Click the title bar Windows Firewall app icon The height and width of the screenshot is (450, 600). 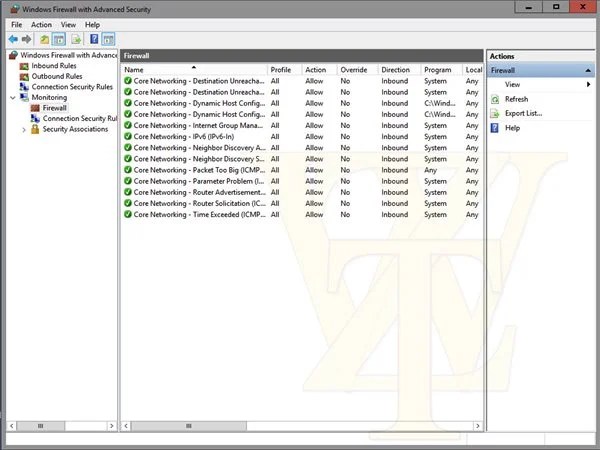click(15, 9)
